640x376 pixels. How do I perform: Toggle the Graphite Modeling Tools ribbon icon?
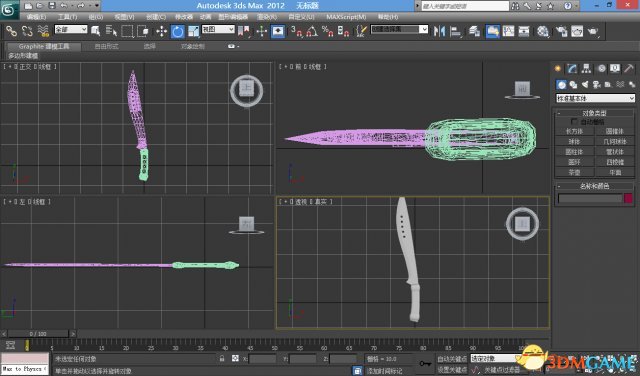click(x=493, y=31)
